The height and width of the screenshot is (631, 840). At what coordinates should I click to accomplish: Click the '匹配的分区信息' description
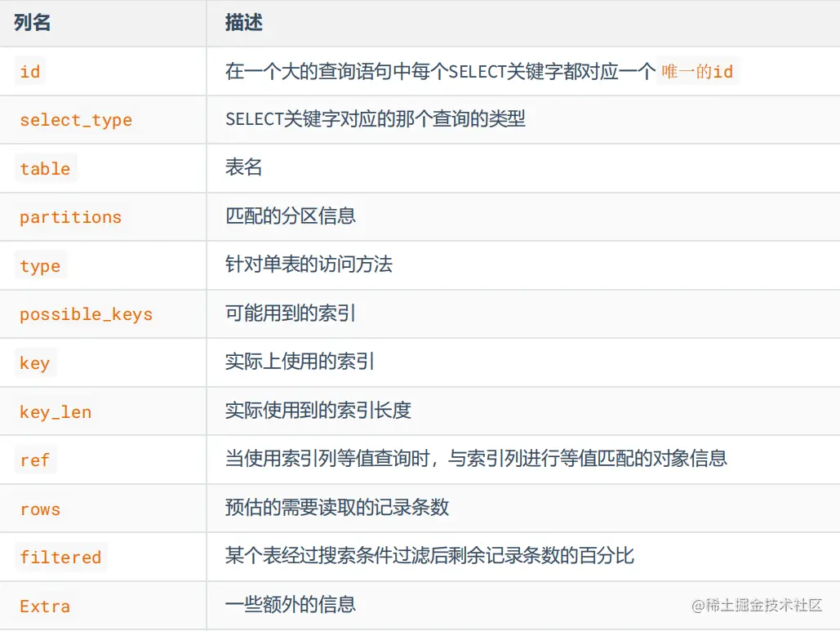coord(291,216)
